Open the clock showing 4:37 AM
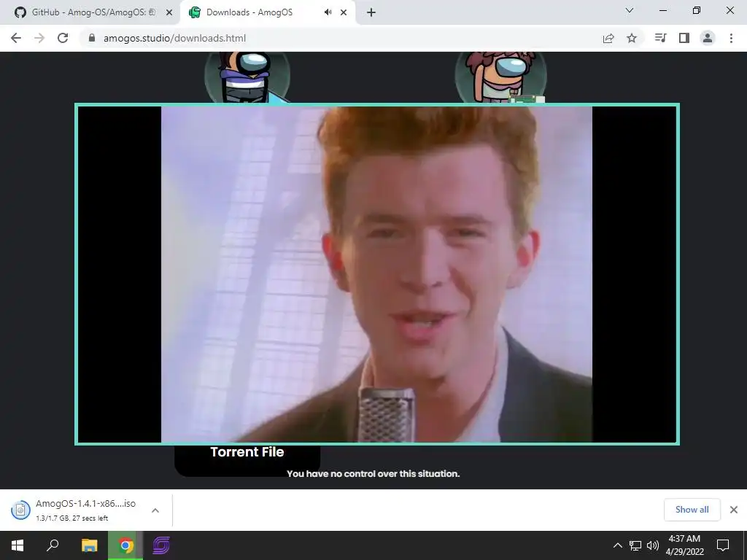 [x=684, y=545]
